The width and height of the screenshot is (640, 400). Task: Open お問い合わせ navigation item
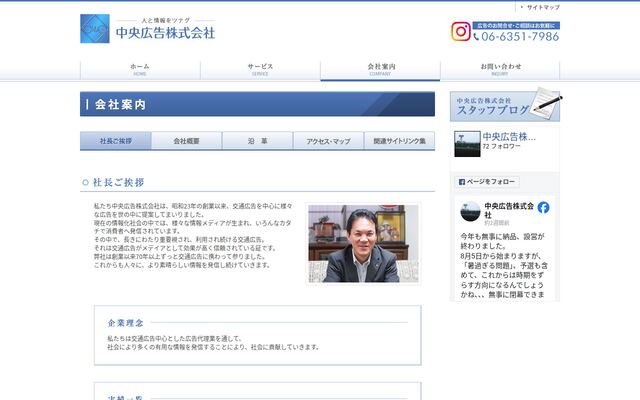tap(500, 69)
